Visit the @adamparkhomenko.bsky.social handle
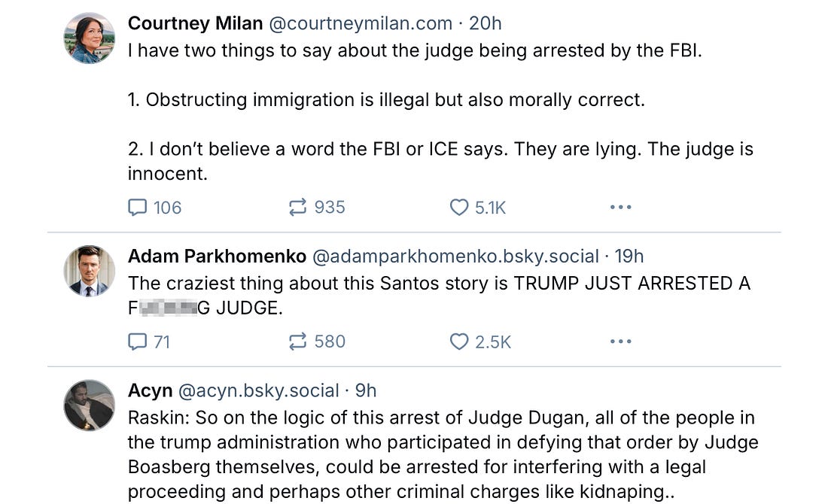This screenshot has height=504, width=828. pos(455,257)
